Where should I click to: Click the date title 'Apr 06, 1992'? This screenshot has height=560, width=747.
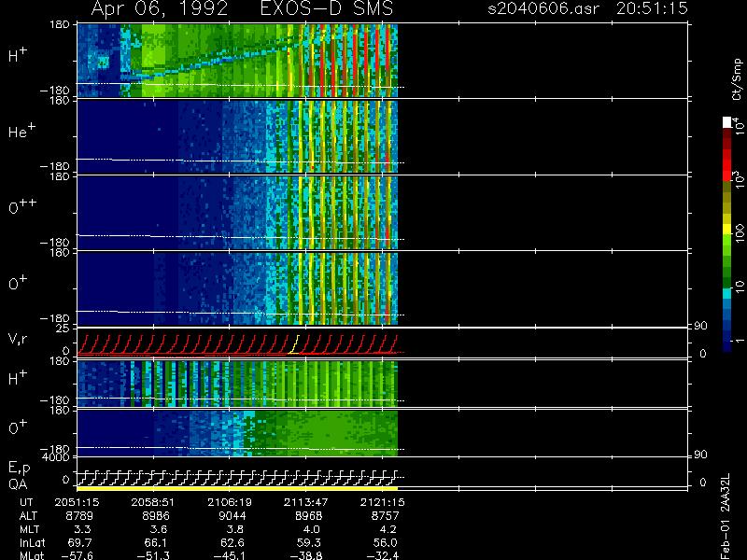[159, 9]
